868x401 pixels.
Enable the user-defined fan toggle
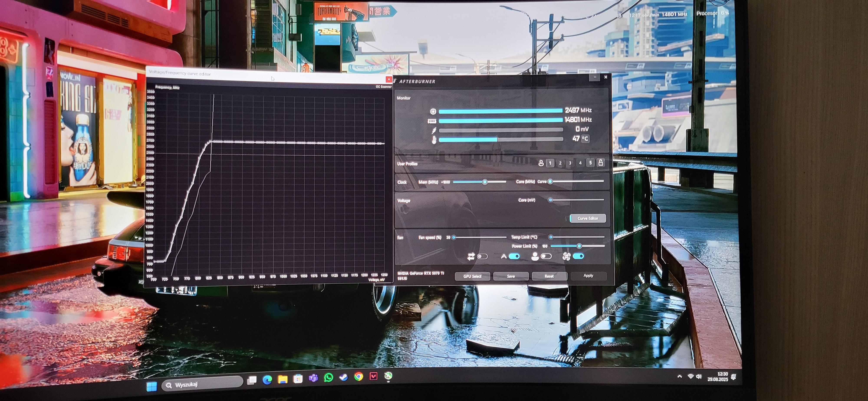pyautogui.click(x=546, y=256)
